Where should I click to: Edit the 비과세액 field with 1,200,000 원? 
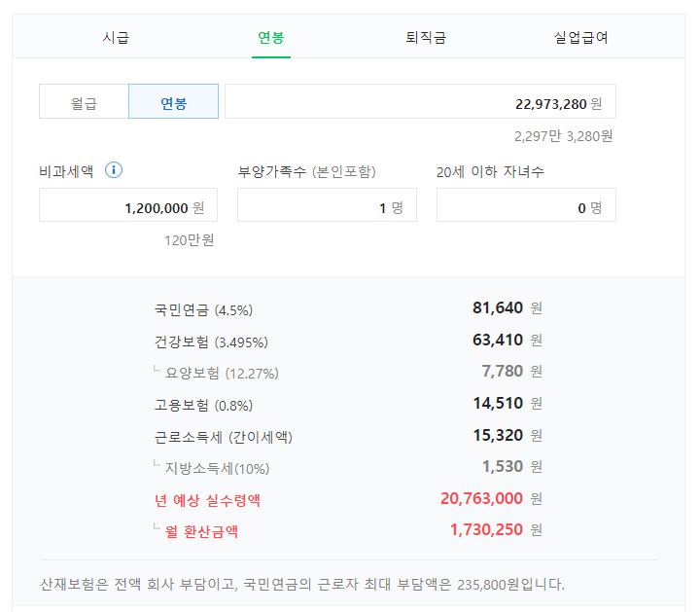coord(128,205)
